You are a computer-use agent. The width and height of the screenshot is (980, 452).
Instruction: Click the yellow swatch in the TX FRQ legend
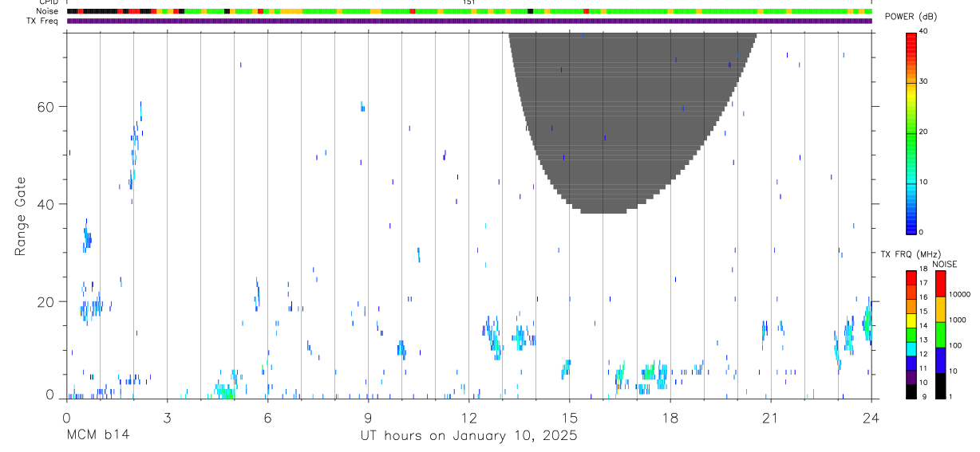[911, 320]
